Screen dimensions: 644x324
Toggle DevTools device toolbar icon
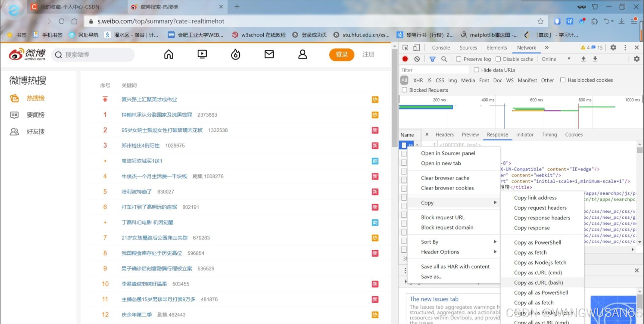click(x=416, y=48)
